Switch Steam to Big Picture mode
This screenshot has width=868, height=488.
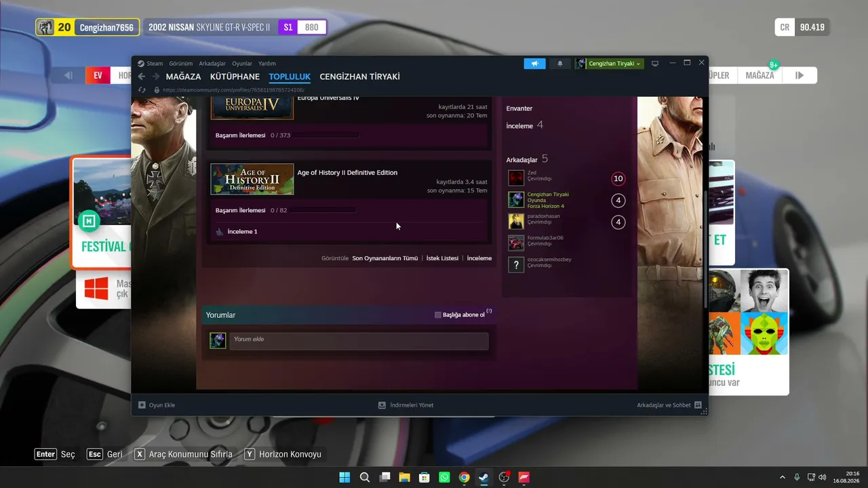(655, 64)
